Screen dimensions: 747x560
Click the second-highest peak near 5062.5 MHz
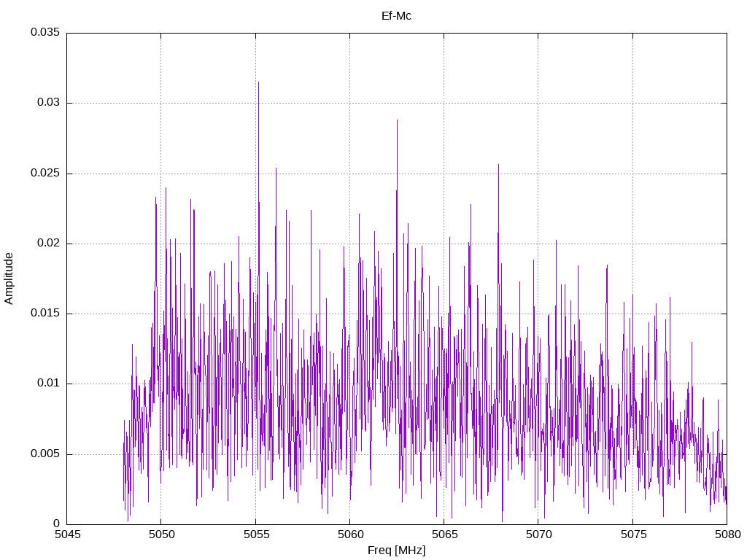[x=397, y=121]
